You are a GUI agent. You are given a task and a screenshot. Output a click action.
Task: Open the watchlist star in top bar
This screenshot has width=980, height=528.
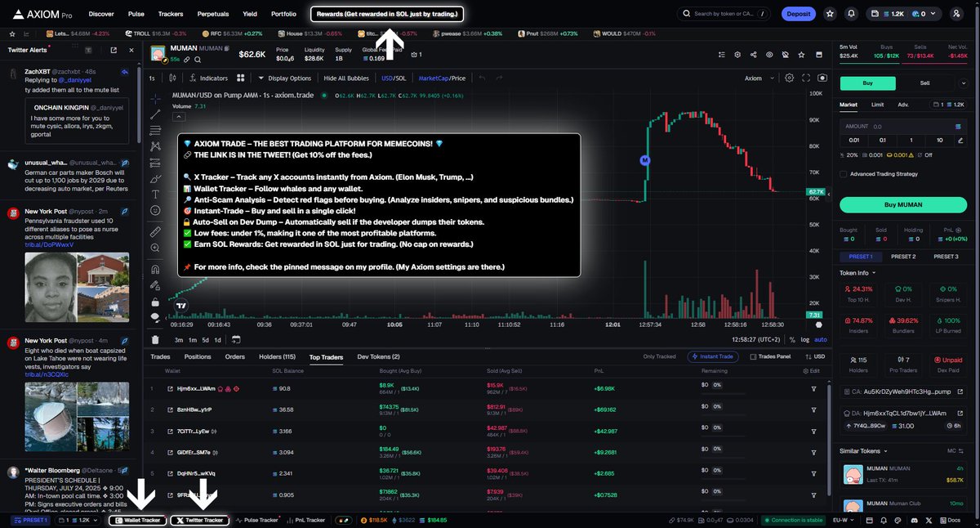pyautogui.click(x=830, y=14)
